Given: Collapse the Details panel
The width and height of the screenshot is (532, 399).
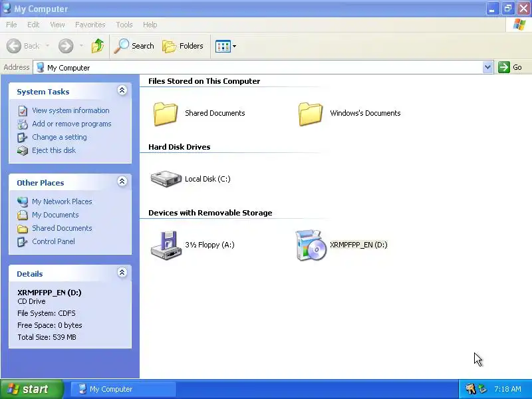Looking at the screenshot, I should click(x=122, y=272).
